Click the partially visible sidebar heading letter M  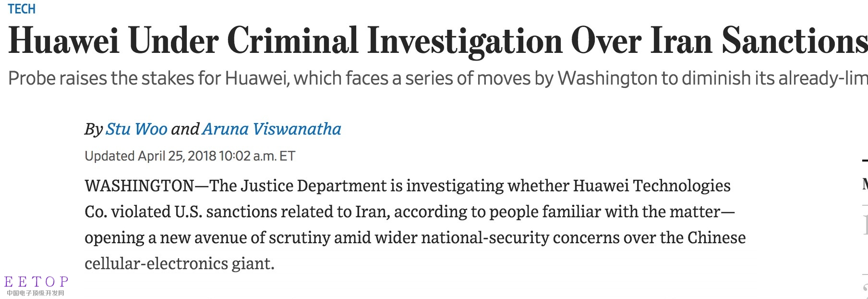[865, 185]
